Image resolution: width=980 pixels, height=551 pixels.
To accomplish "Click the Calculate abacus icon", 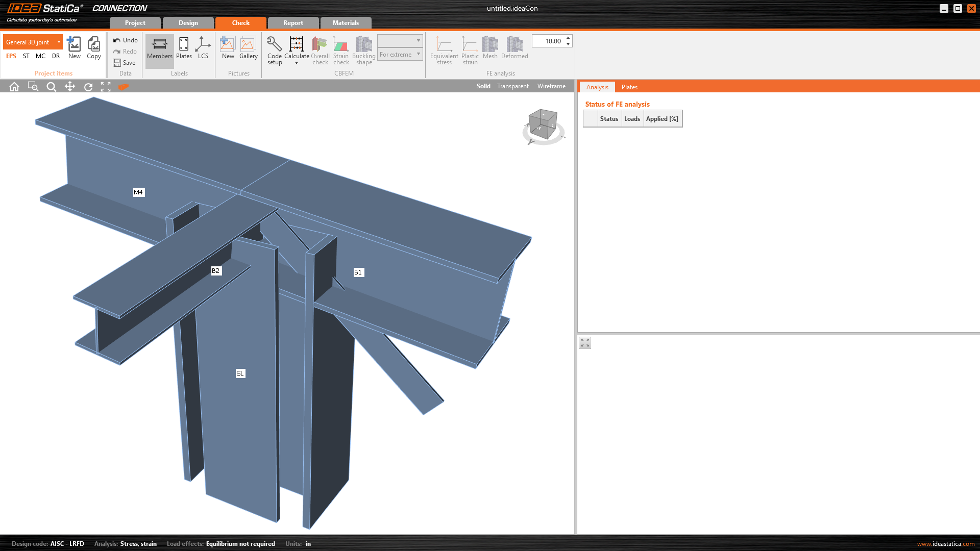I will [x=296, y=44].
